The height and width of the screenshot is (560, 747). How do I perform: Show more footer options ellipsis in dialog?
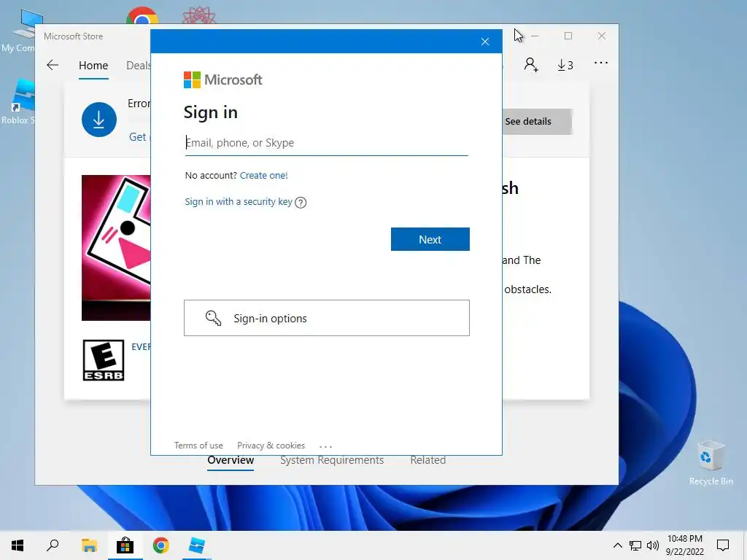point(326,447)
